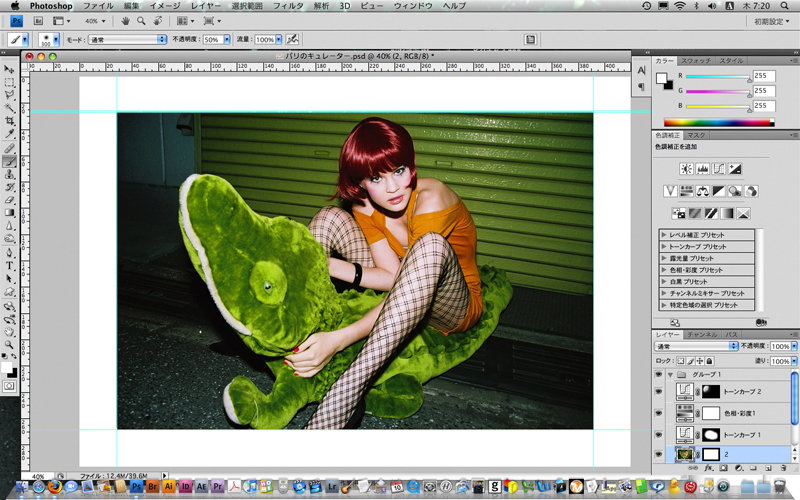Select the Pen tool

coord(9,253)
